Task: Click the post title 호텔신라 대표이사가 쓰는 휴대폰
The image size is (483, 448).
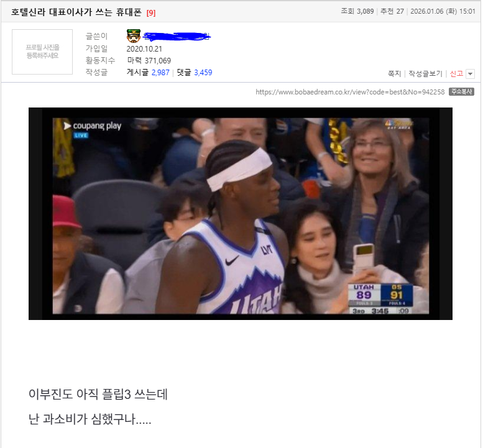Action: coord(76,12)
